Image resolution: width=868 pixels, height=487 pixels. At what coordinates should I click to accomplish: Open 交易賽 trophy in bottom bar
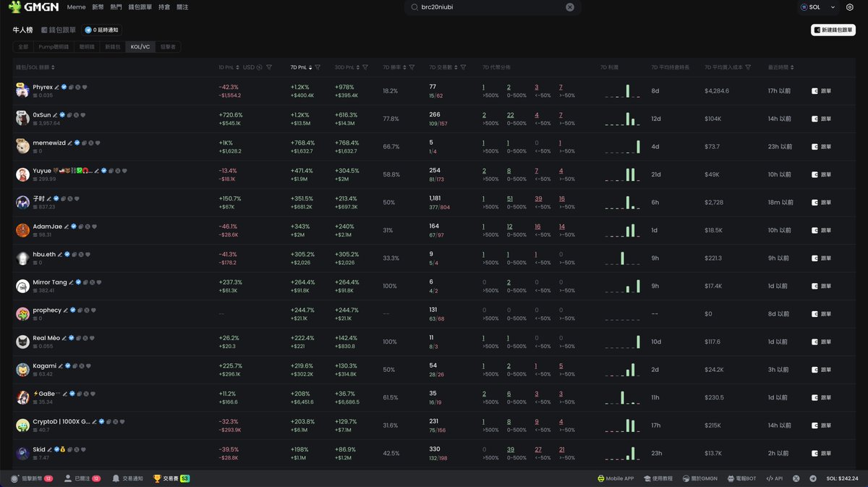tap(171, 478)
